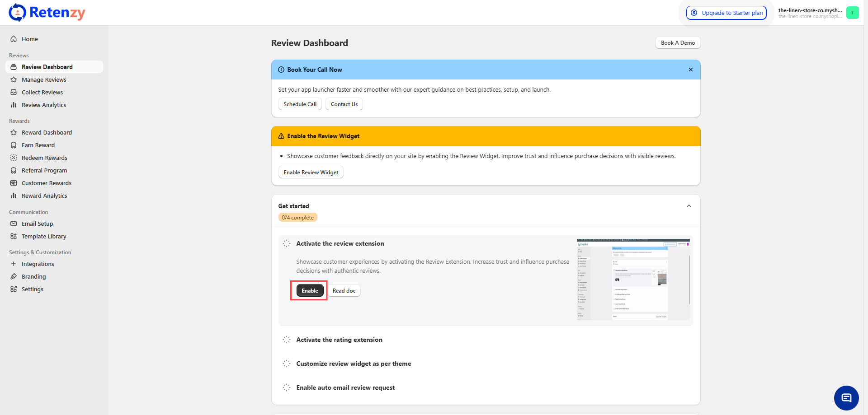Click the green account avatar icon
Viewport: 868px width, 415px height.
[x=852, y=13]
